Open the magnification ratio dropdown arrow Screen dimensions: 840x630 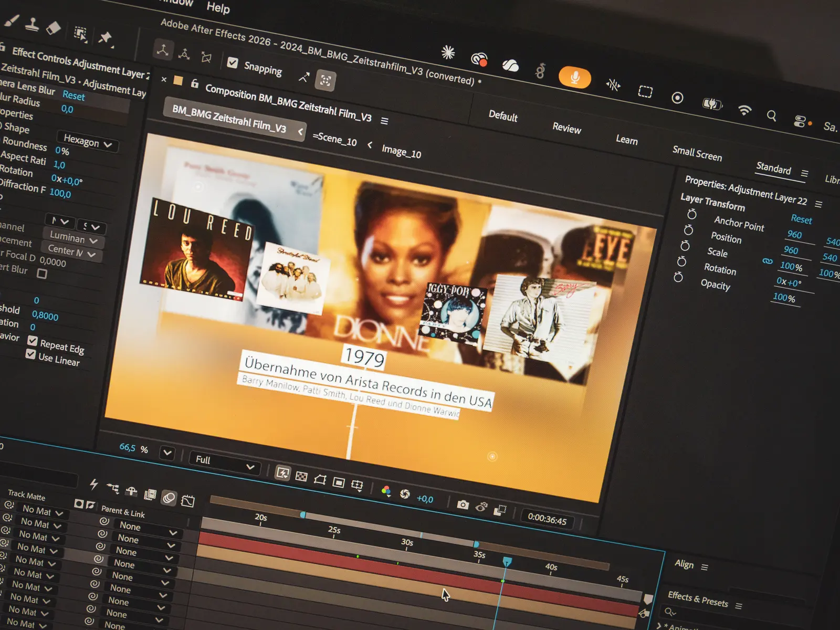167,453
